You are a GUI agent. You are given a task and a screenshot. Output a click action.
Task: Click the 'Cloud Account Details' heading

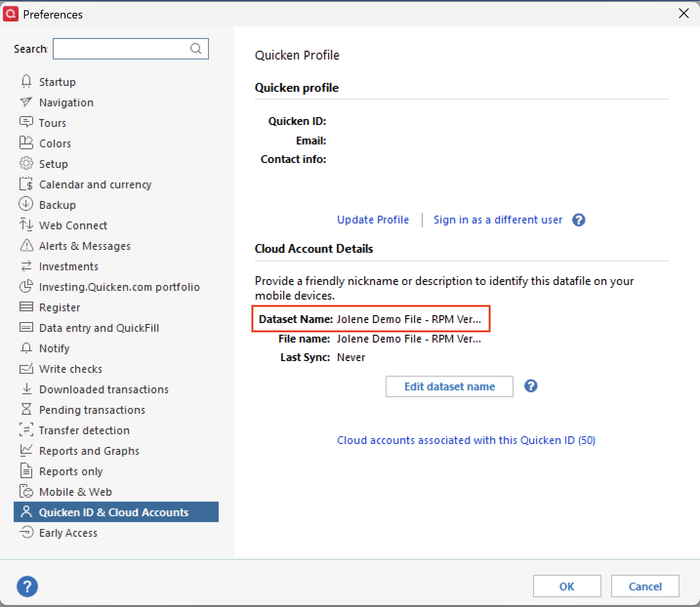(x=314, y=248)
